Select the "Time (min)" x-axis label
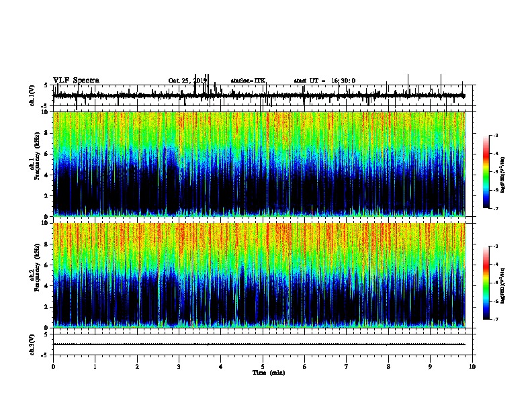532x411 pixels. (269, 373)
